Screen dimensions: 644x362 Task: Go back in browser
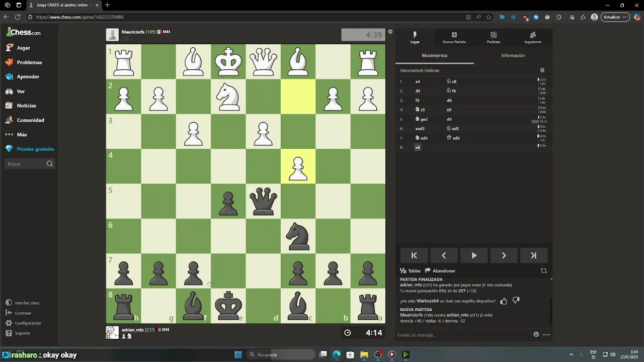(7, 17)
